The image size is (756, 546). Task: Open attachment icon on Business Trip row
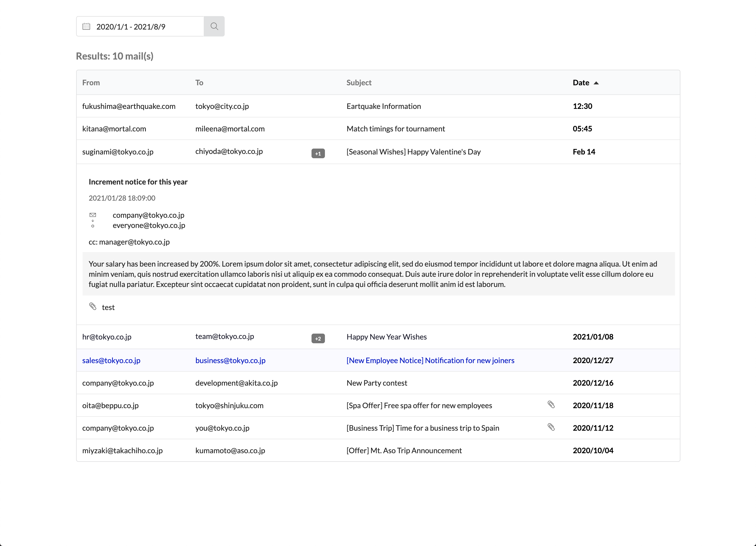(551, 427)
